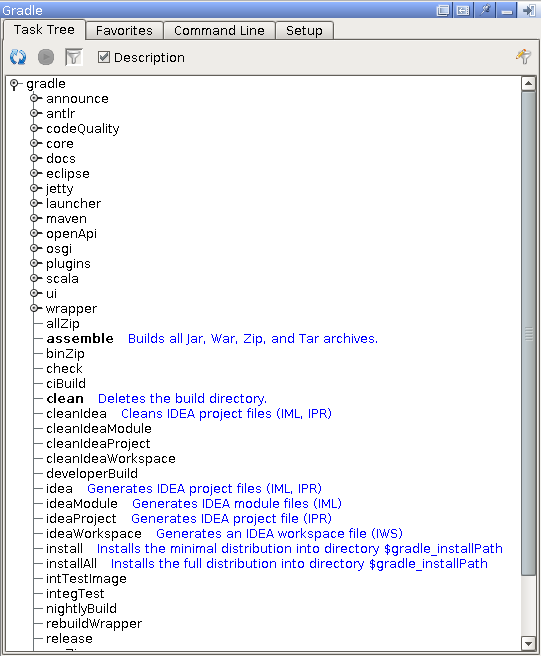Select the ideaModule task

82,504
